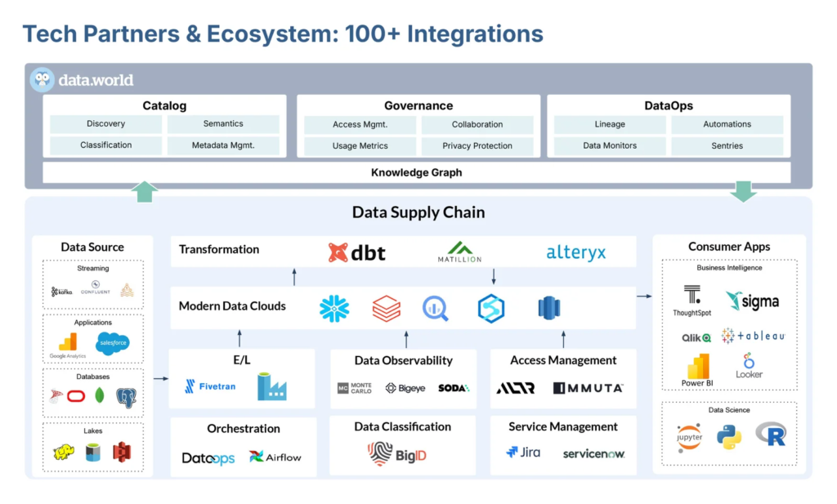Choose the BigQuery magnifier icon

tap(436, 308)
